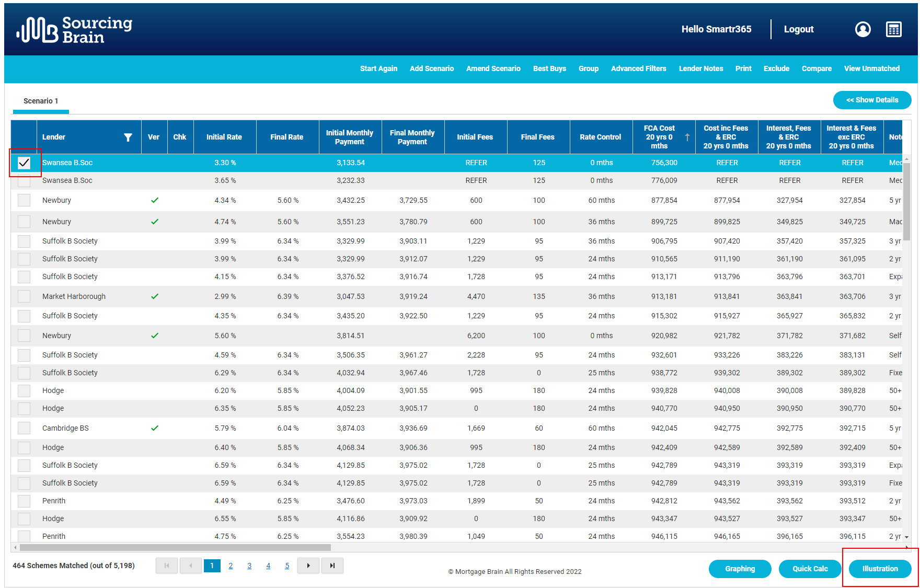Tick checkbox for Swansea B.Soc 3.65%
Screen dimensions: 920x588
tap(24, 180)
